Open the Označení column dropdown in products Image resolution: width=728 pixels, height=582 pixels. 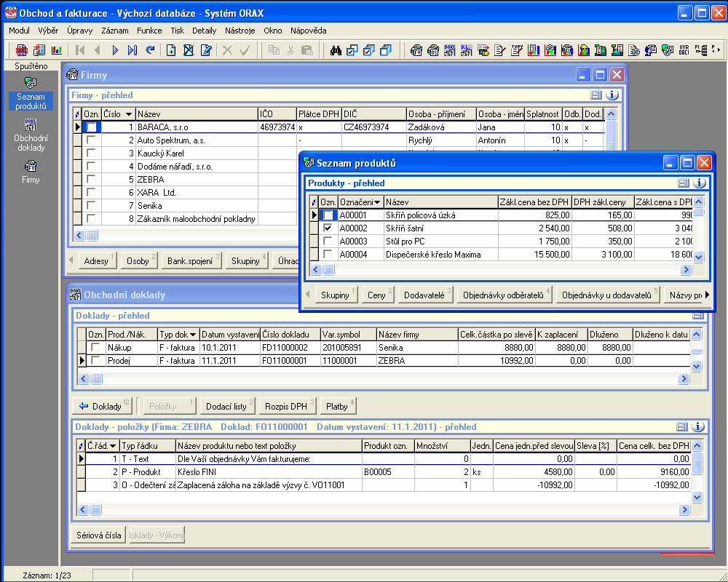tap(377, 202)
